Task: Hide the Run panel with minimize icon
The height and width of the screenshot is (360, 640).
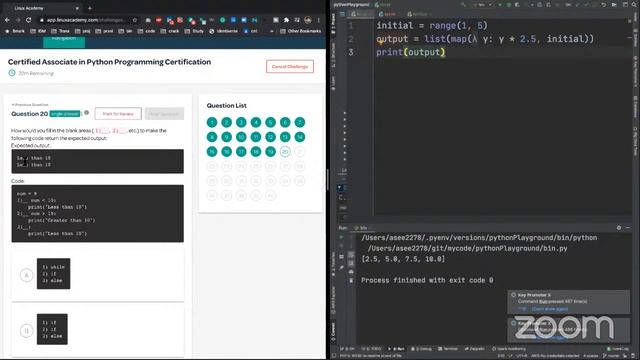Action: point(628,228)
